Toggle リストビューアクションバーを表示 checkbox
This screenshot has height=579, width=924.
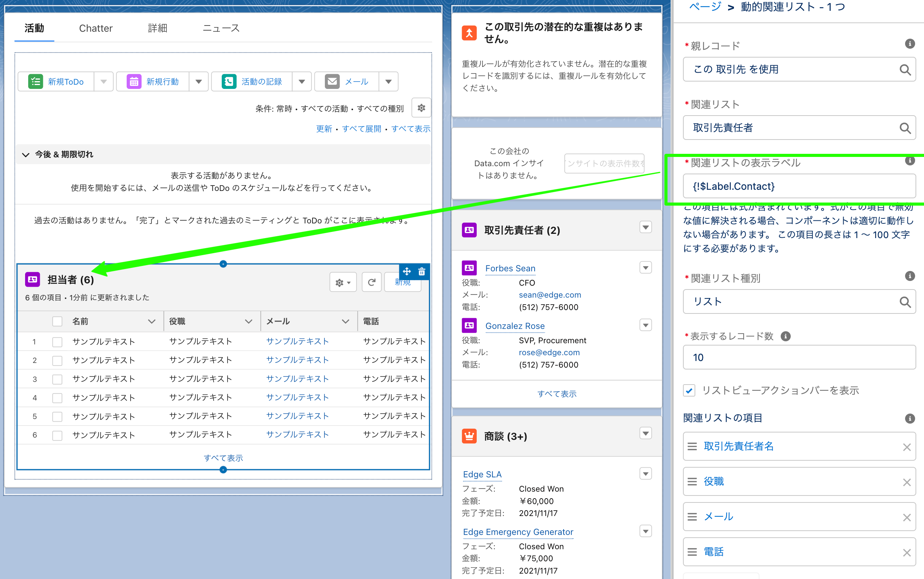click(x=690, y=390)
